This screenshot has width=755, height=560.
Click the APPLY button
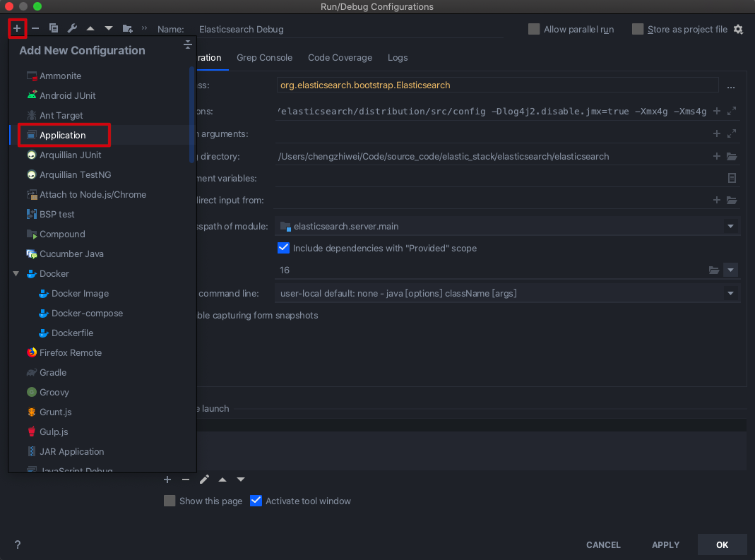pos(665,544)
